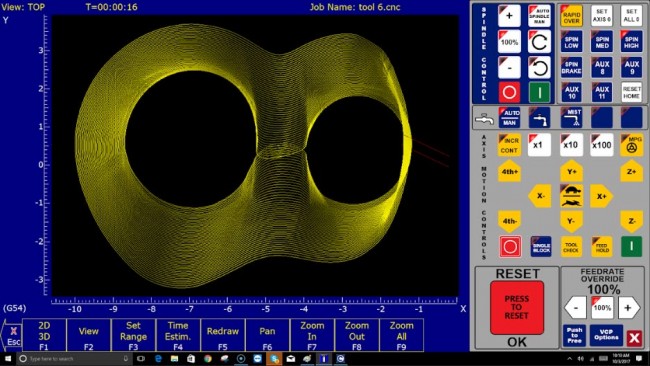This screenshot has height=366, width=650.
Task: Toggle the turtle/rabbit jog speed icon
Action: [x=571, y=196]
